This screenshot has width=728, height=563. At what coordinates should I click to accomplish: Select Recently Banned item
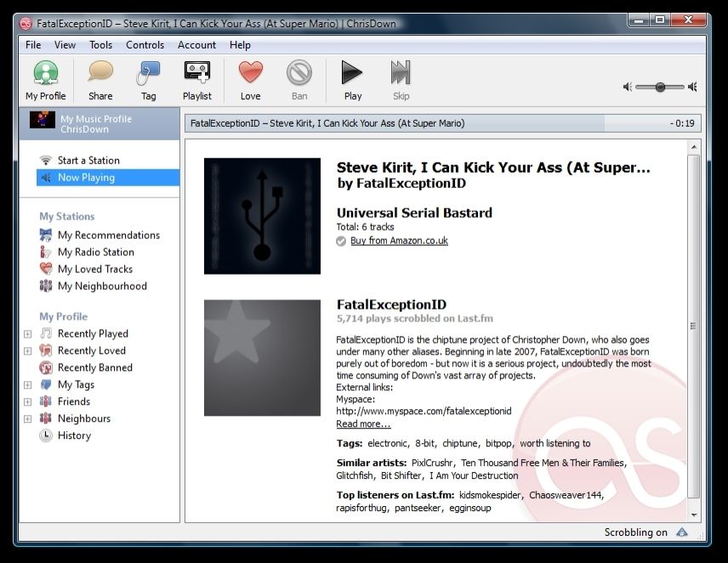pos(94,367)
